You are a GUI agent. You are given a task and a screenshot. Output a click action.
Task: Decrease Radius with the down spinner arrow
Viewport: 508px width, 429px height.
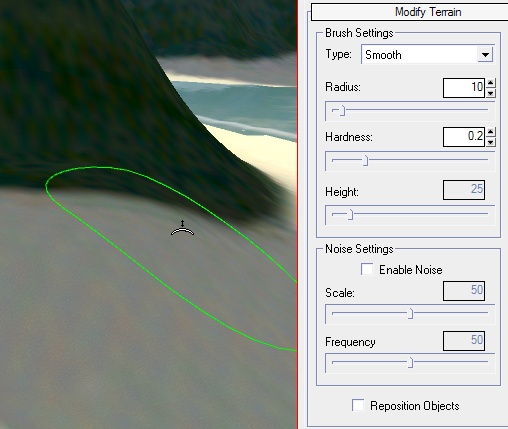pos(490,93)
